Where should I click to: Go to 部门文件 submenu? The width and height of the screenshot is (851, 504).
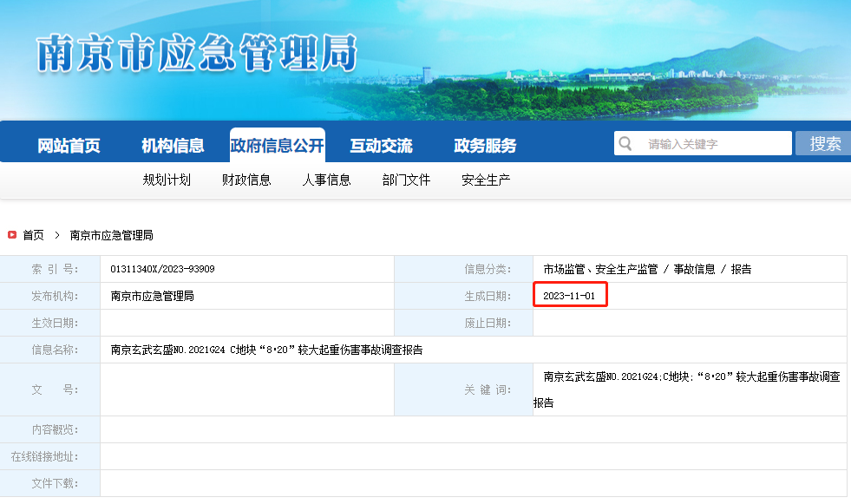tap(406, 180)
